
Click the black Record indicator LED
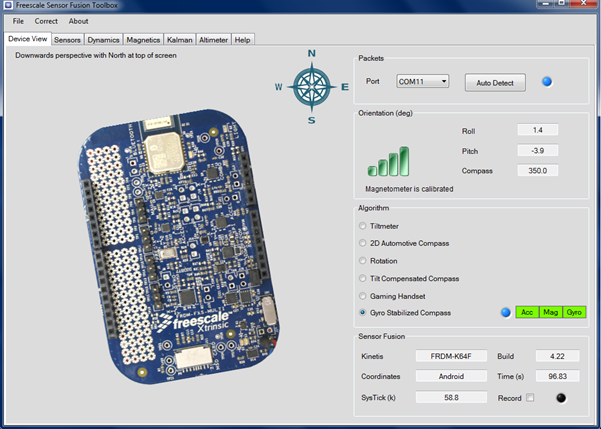(561, 398)
